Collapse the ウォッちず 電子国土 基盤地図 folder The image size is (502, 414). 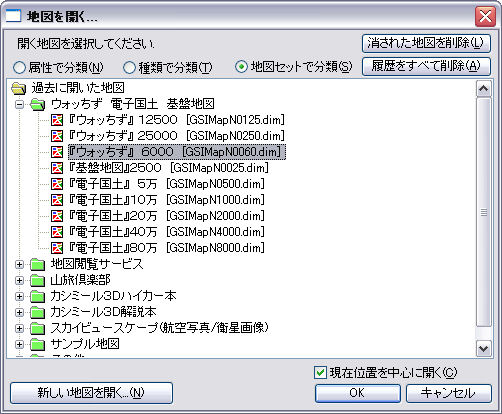click(x=20, y=104)
